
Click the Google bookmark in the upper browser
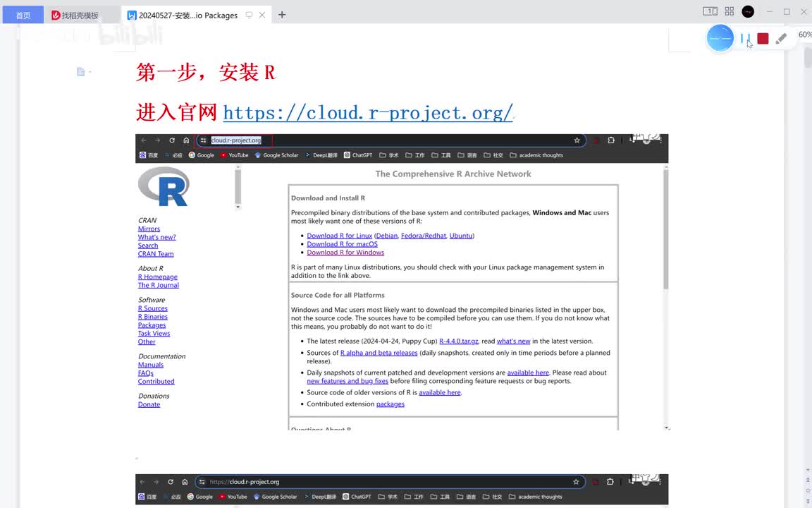click(201, 155)
